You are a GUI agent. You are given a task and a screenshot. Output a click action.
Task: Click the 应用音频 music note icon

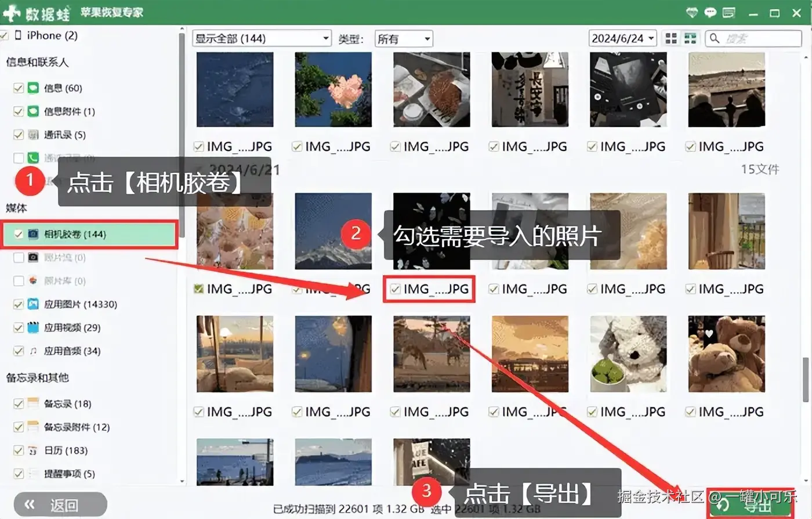34,351
